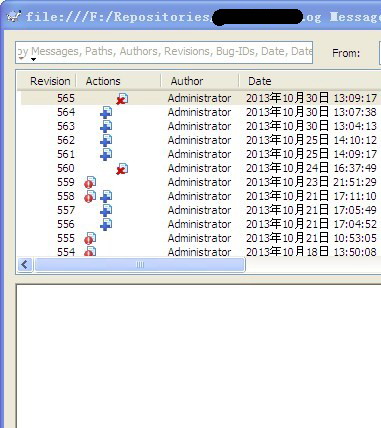
Task: Click the added-action icon in revision 557 row
Action: click(x=106, y=211)
